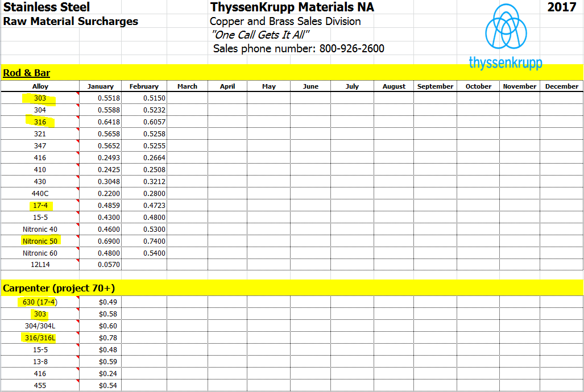Click the "Raw Material Surcharges" cell

[x=71, y=21]
